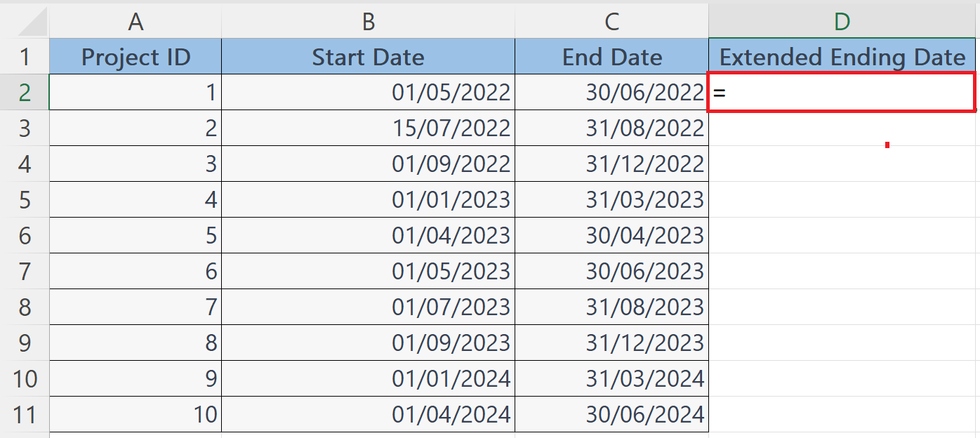This screenshot has height=438, width=980.
Task: Select the cell with date 31/12/2022
Action: pyautogui.click(x=611, y=164)
